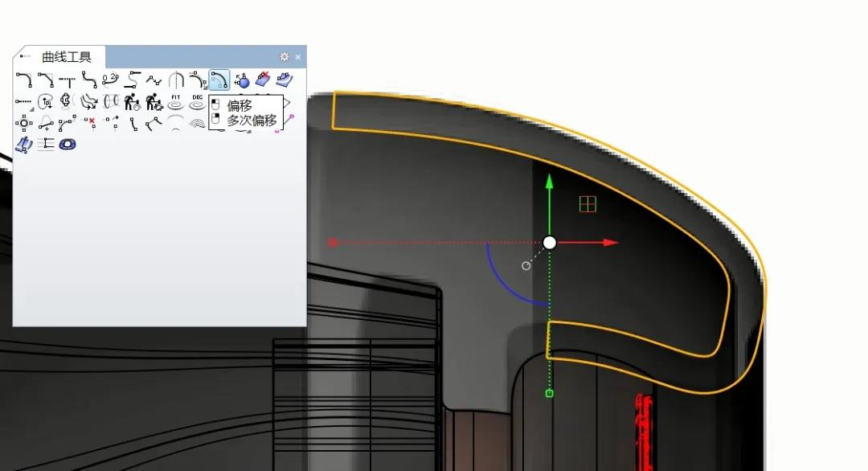Select the short curve with two endpoints icon

(132, 123)
